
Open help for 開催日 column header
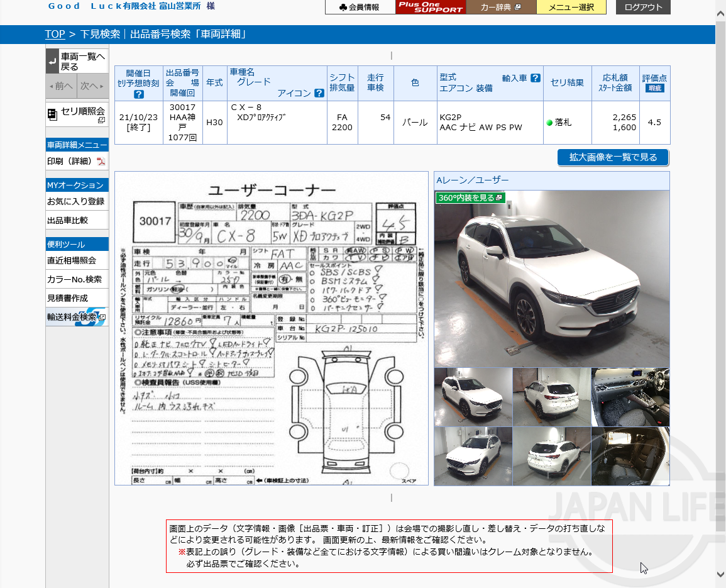point(138,93)
